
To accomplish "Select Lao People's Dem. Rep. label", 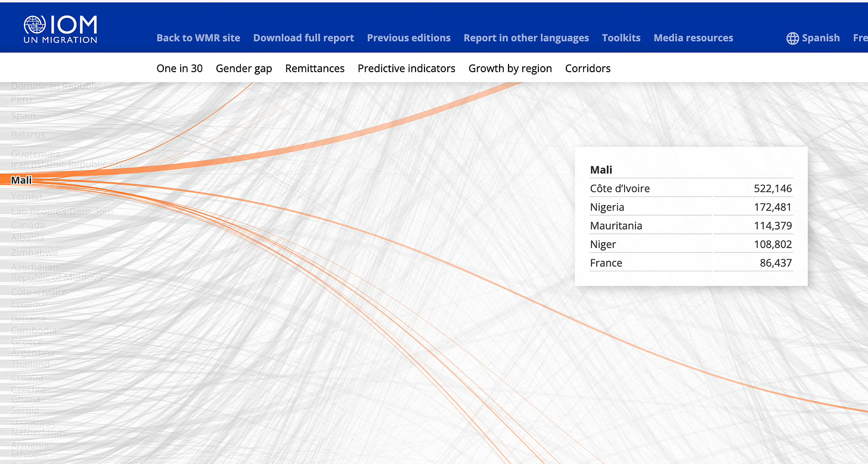I will pyautogui.click(x=63, y=211).
